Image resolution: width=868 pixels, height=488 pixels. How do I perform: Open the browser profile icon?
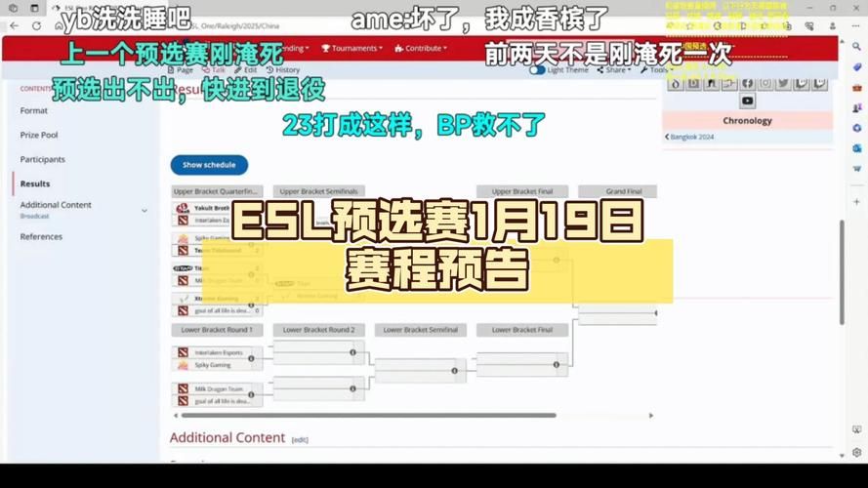click(x=833, y=25)
